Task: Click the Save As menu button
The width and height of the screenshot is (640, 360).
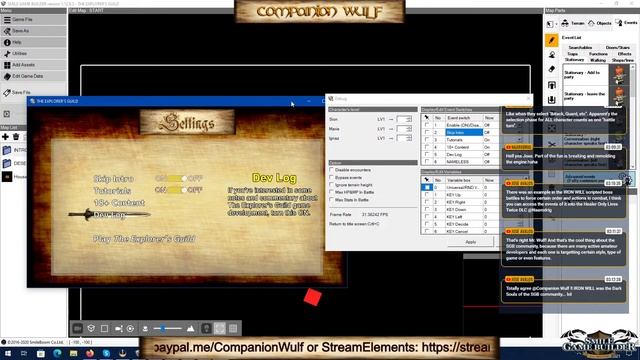Action: click(33, 31)
